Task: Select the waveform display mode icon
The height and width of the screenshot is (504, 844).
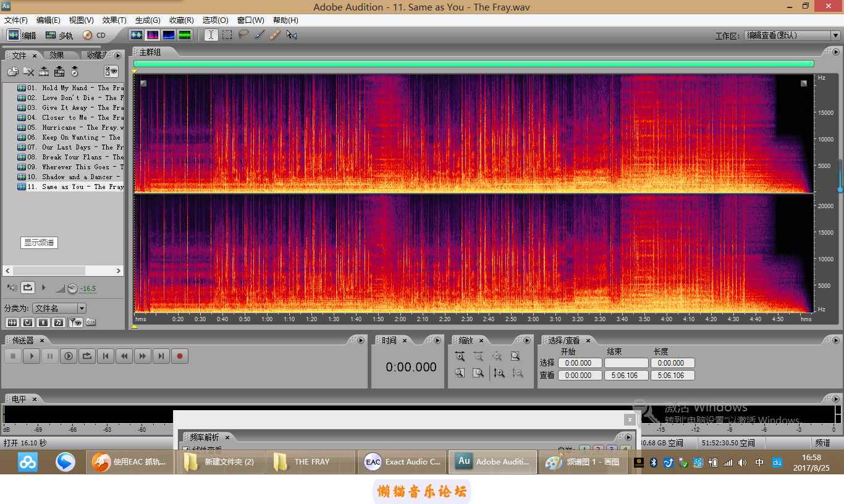Action: tap(136, 35)
